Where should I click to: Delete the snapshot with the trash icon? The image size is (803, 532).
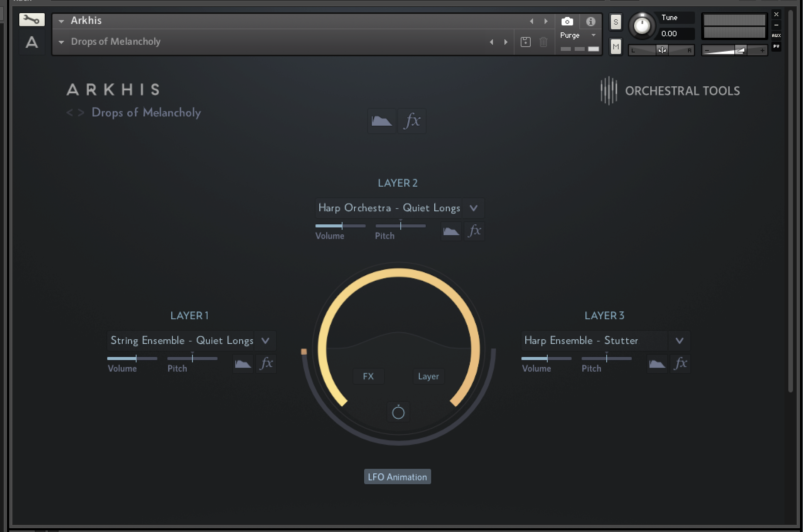coord(543,42)
